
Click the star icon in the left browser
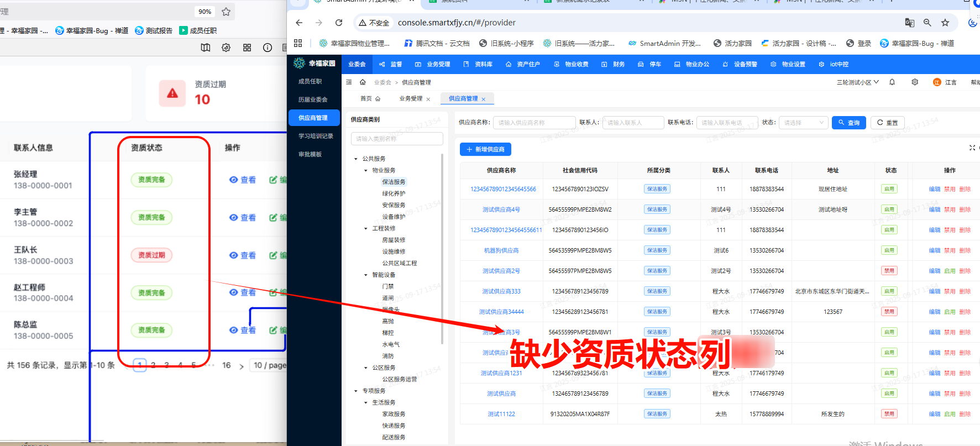[x=226, y=12]
